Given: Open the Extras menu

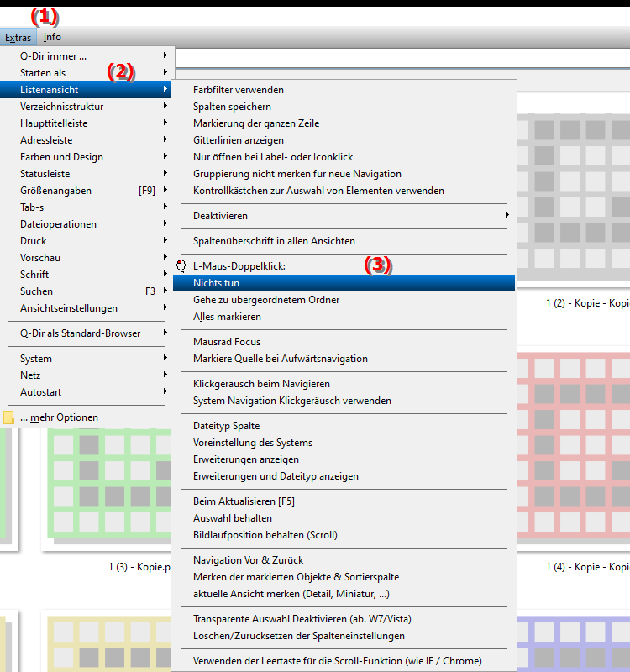Looking at the screenshot, I should pos(18,37).
